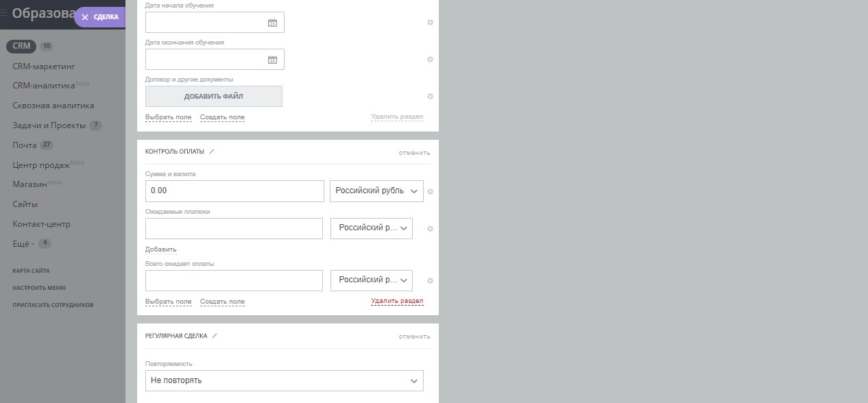Open gear settings for Сумма и валюта field
This screenshot has width=868, height=403.
click(x=430, y=192)
